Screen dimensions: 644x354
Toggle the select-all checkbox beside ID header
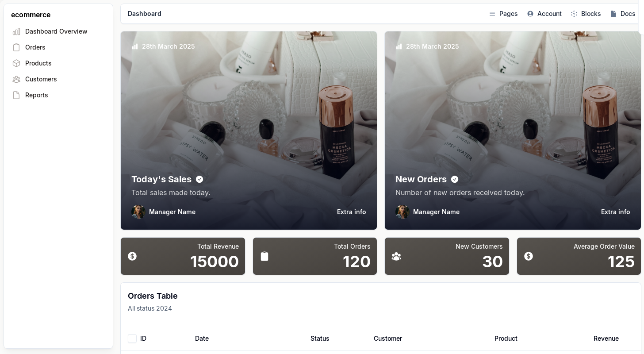132,339
